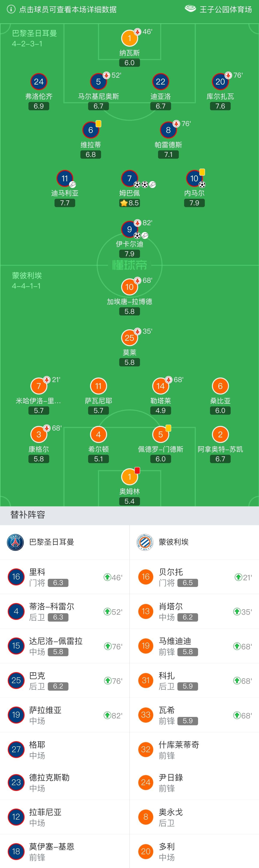The height and width of the screenshot is (868, 259).
Task: Tap the stadium icon beside 王子公园体育场
Action: tap(190, 9)
